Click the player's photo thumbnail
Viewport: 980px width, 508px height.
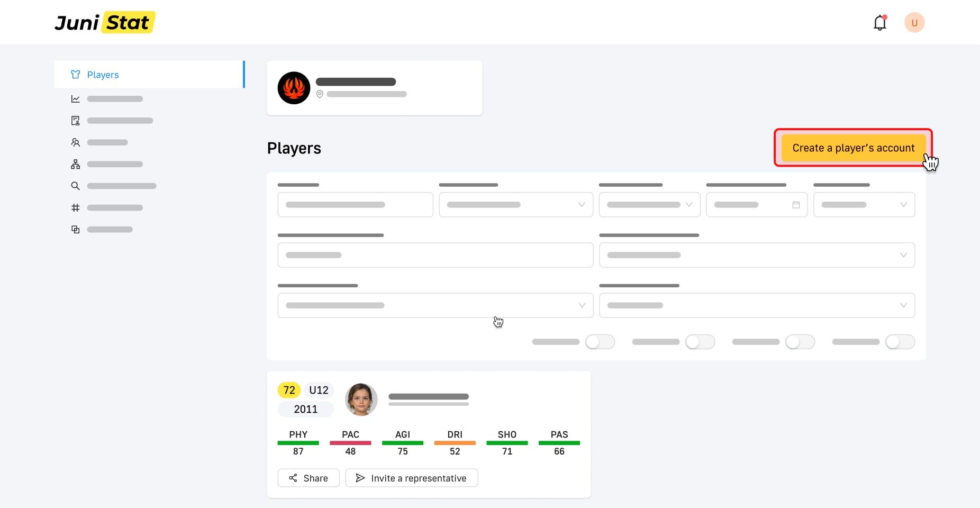361,400
